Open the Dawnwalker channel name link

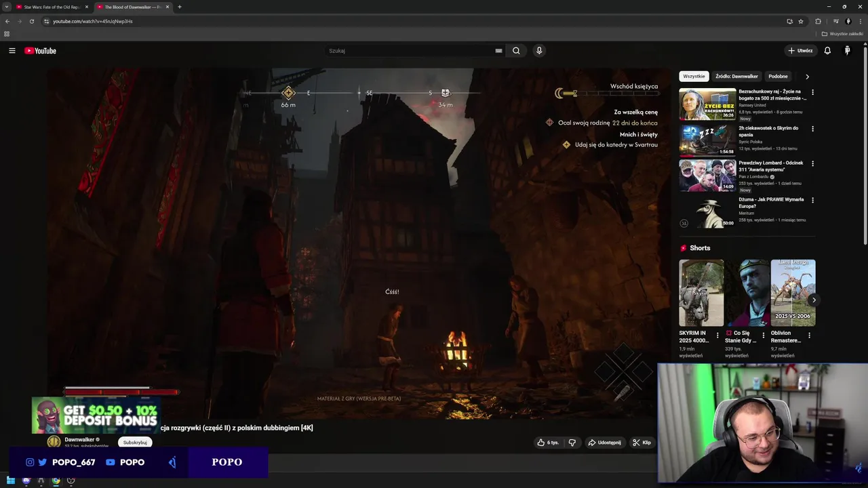79,440
